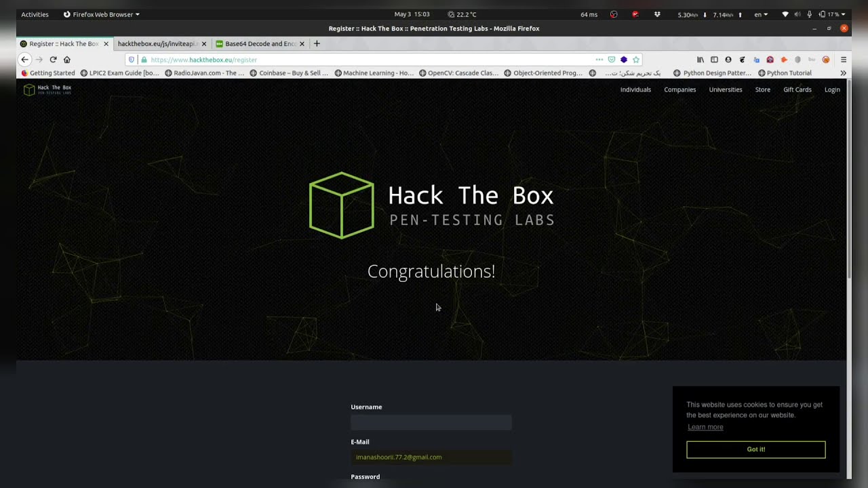Viewport: 868px width, 488px height.
Task: Open the Coinbase bookmark
Action: [x=289, y=73]
